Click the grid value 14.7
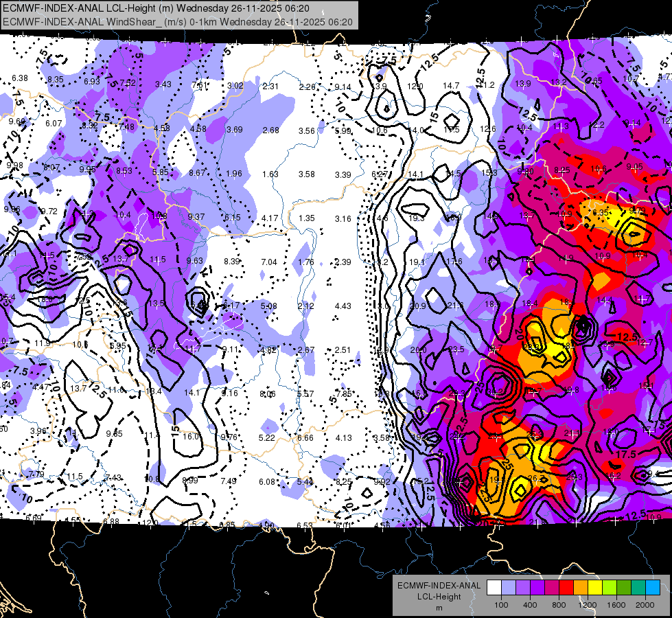The height and width of the screenshot is (618, 672). click(451, 86)
